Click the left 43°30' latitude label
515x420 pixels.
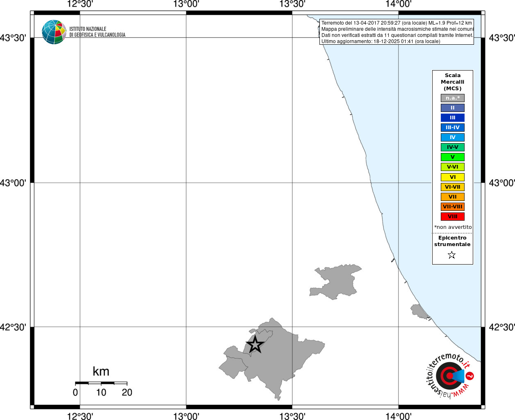click(13, 38)
